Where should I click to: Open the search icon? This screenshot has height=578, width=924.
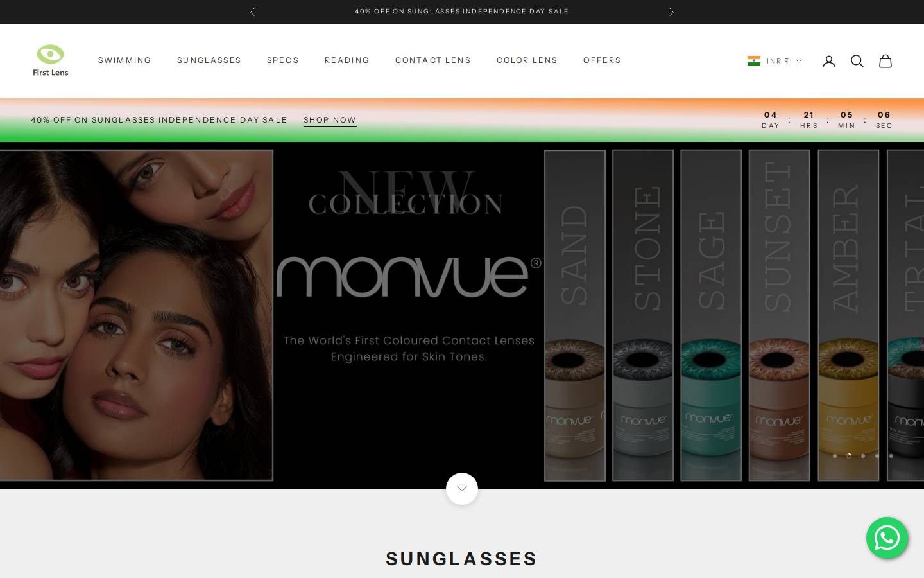pos(857,61)
